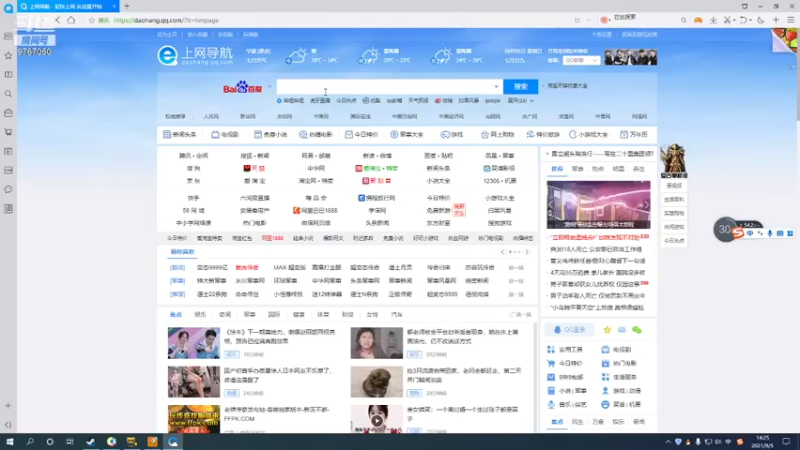Expand the Baidu search engine selector arrow
This screenshot has width=800, height=450.
point(269,87)
